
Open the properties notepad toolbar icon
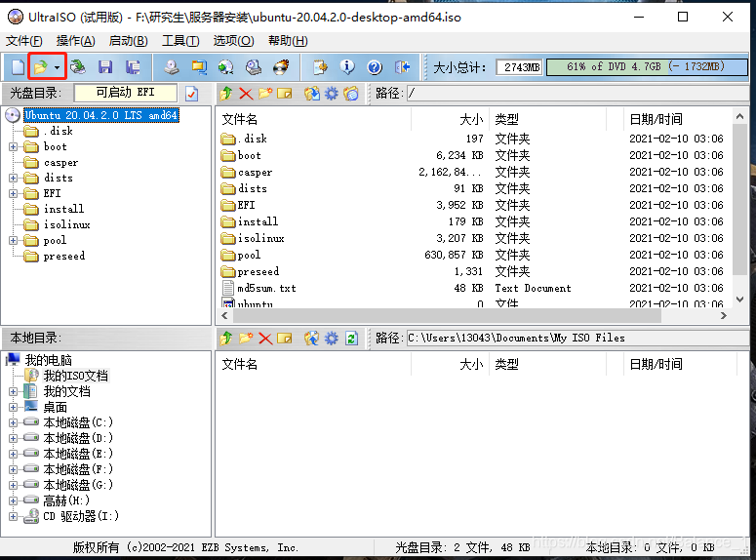[x=320, y=67]
